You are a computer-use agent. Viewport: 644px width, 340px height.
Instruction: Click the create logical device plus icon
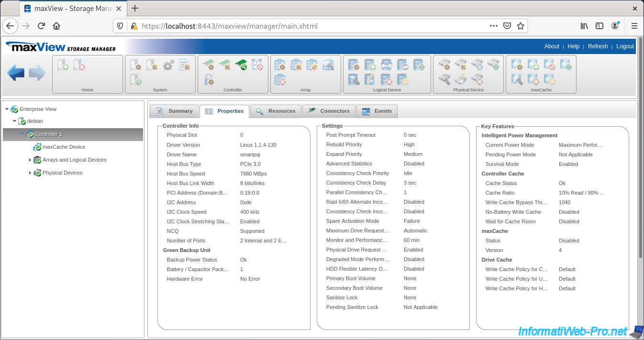tap(370, 65)
